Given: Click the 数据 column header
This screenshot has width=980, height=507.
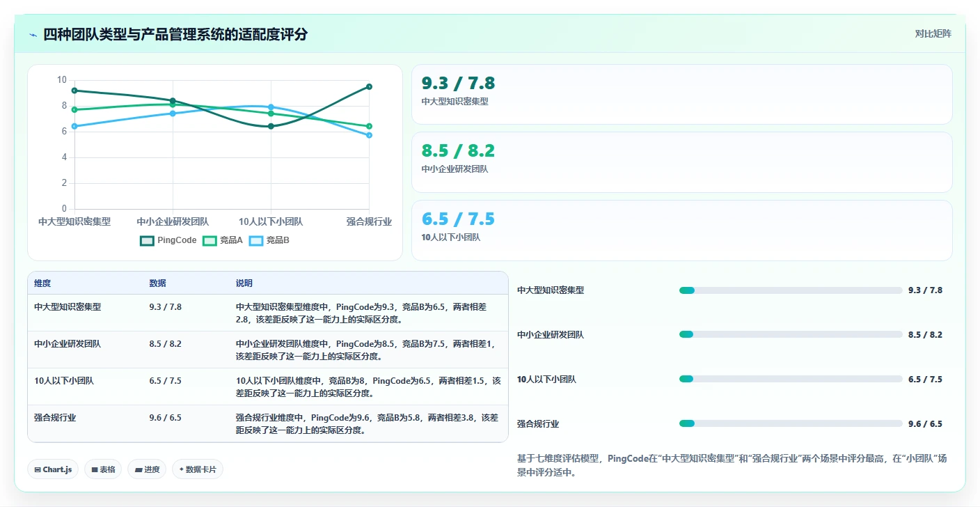Looking at the screenshot, I should click(x=157, y=283).
